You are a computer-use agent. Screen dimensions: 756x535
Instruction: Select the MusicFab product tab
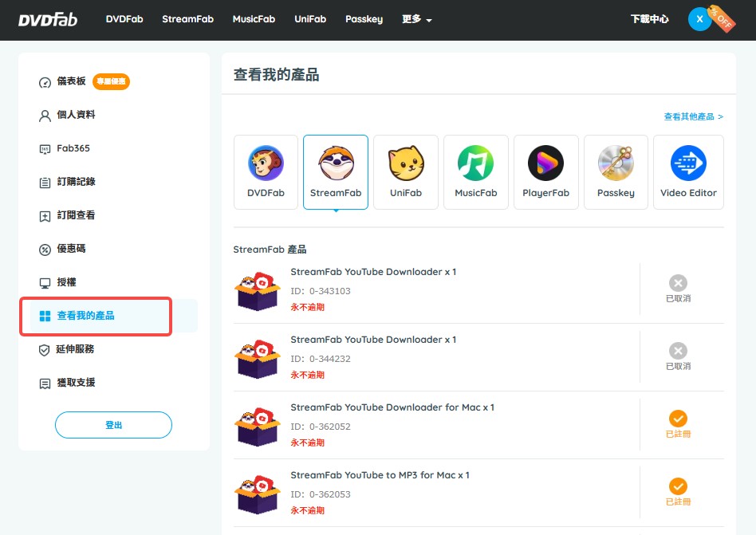pyautogui.click(x=476, y=172)
